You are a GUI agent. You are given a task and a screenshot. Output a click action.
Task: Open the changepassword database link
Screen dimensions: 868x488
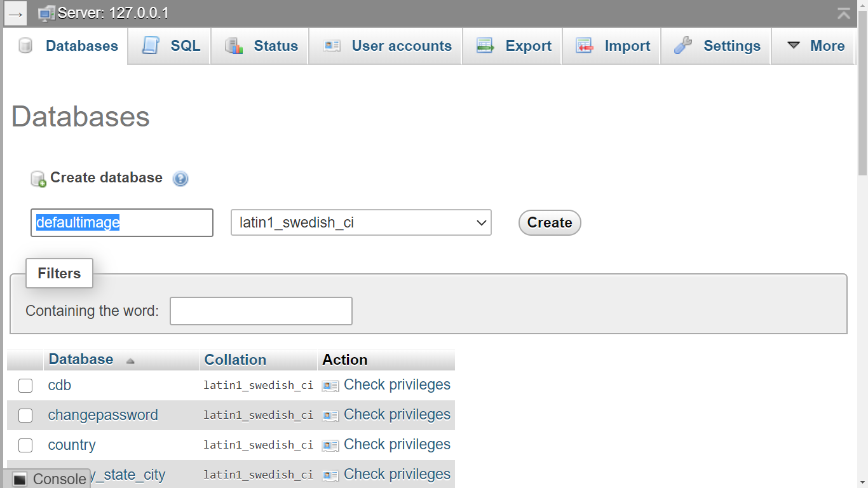(103, 416)
